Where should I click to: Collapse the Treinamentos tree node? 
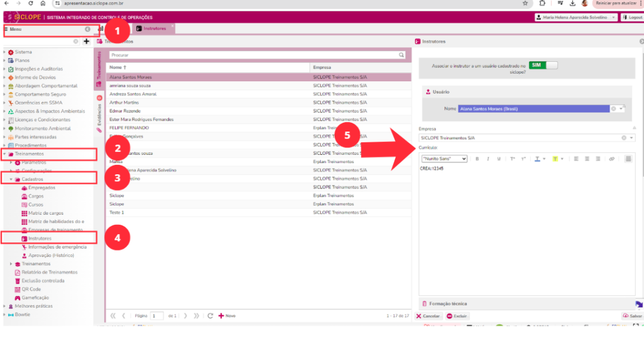pyautogui.click(x=4, y=154)
